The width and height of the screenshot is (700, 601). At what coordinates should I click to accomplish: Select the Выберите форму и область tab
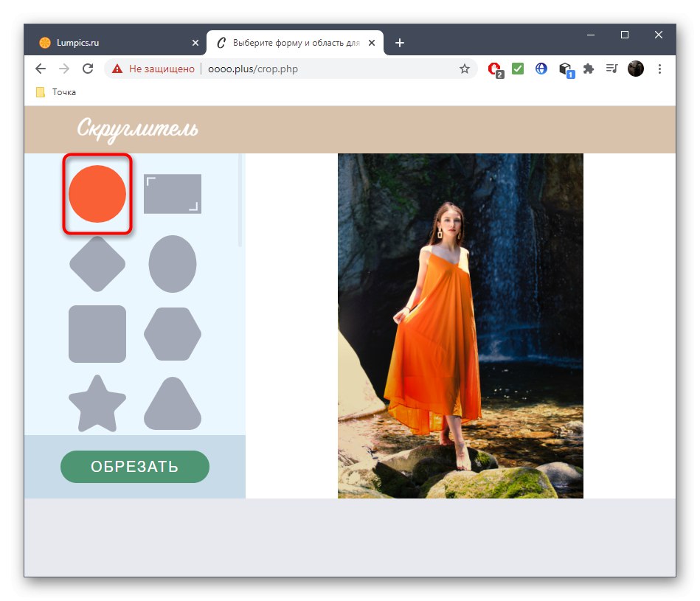[296, 43]
